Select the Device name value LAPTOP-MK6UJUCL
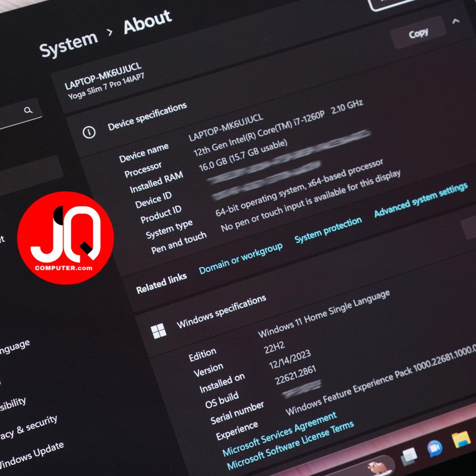The image size is (476, 476). point(225,128)
